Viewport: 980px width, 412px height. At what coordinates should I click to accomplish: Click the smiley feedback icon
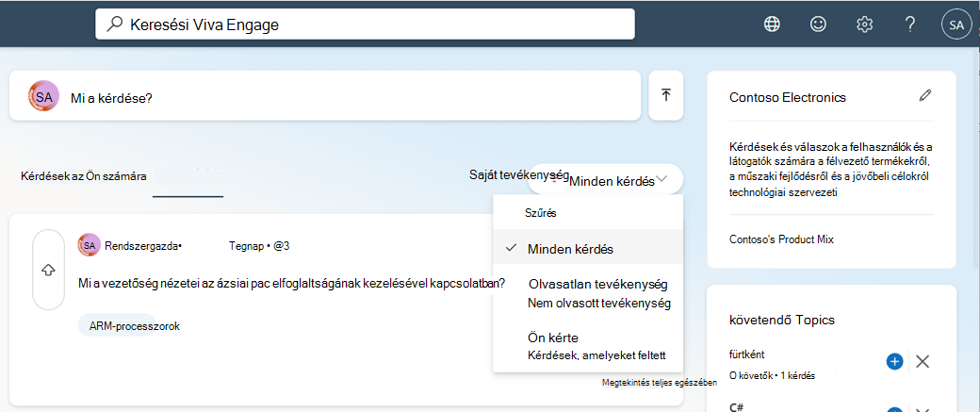[x=818, y=25]
